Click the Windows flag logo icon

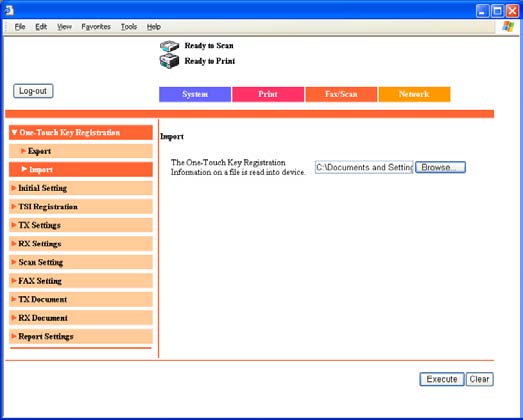click(508, 27)
